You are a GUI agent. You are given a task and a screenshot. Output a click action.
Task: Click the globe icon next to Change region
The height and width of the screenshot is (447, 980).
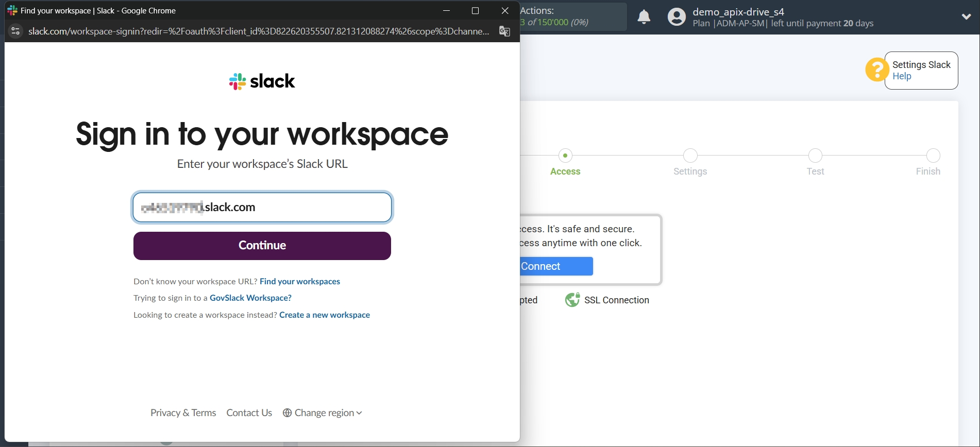pyautogui.click(x=288, y=413)
